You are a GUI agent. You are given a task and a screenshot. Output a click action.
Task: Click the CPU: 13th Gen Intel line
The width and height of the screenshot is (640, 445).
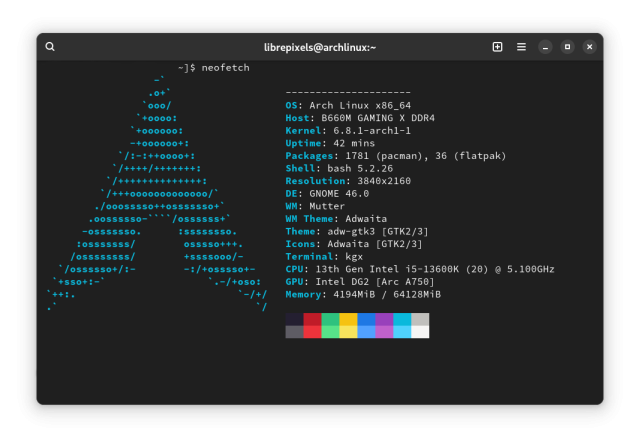tap(420, 269)
